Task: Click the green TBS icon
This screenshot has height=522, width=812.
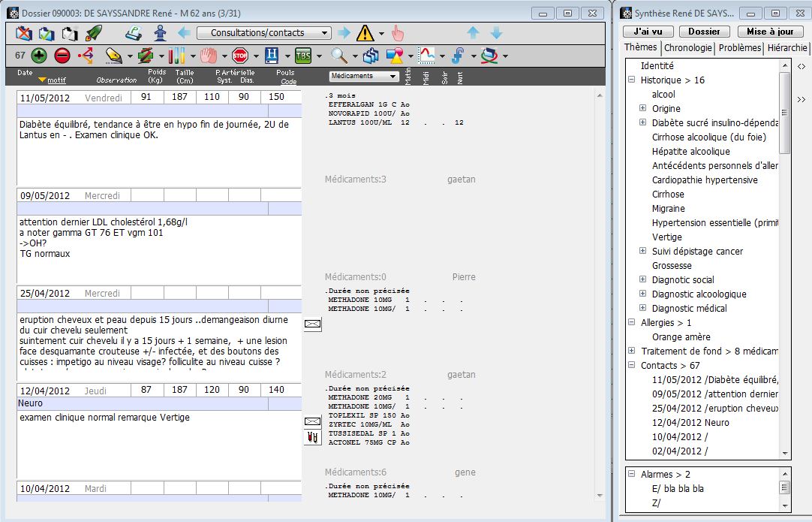Action: (x=303, y=56)
